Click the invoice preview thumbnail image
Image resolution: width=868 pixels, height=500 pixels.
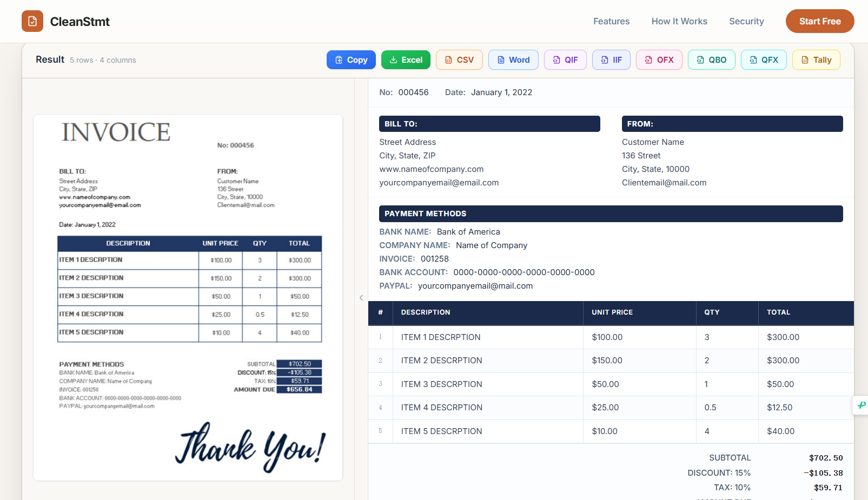pyautogui.click(x=188, y=297)
